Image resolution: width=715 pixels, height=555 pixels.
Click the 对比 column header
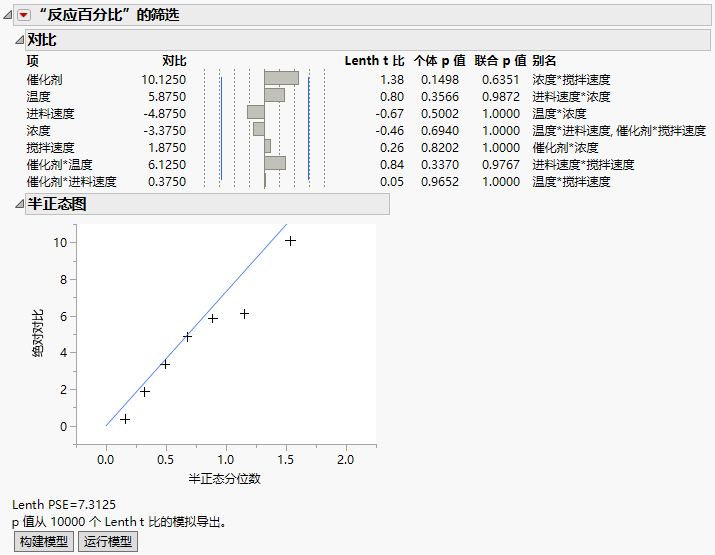(x=174, y=61)
